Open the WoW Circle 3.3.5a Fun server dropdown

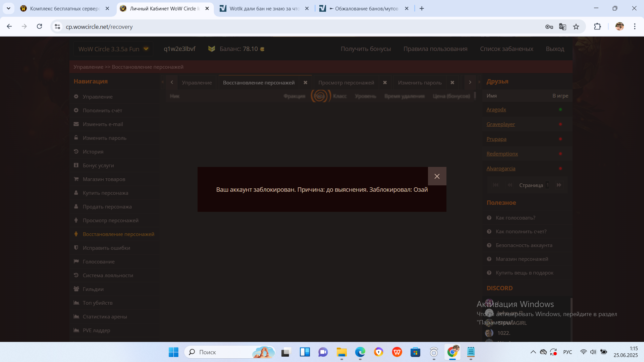[x=113, y=49]
